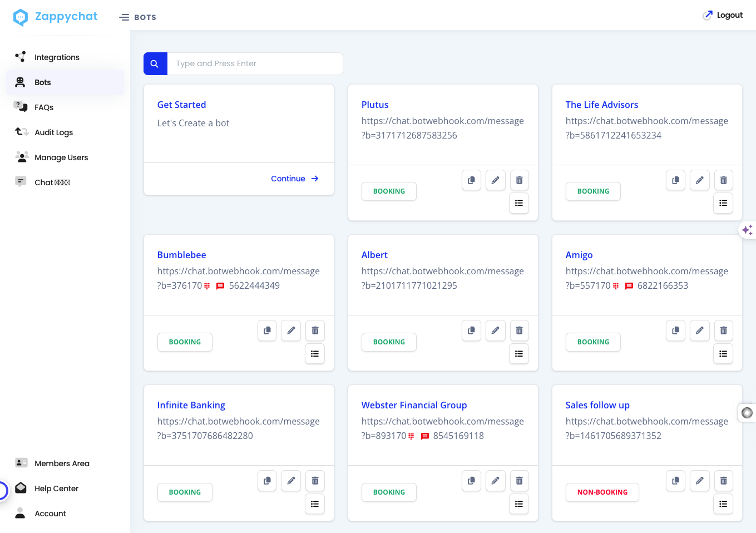The image size is (756, 533).
Task: Delete the Bumblebee bot with the trash icon
Action: [x=315, y=330]
